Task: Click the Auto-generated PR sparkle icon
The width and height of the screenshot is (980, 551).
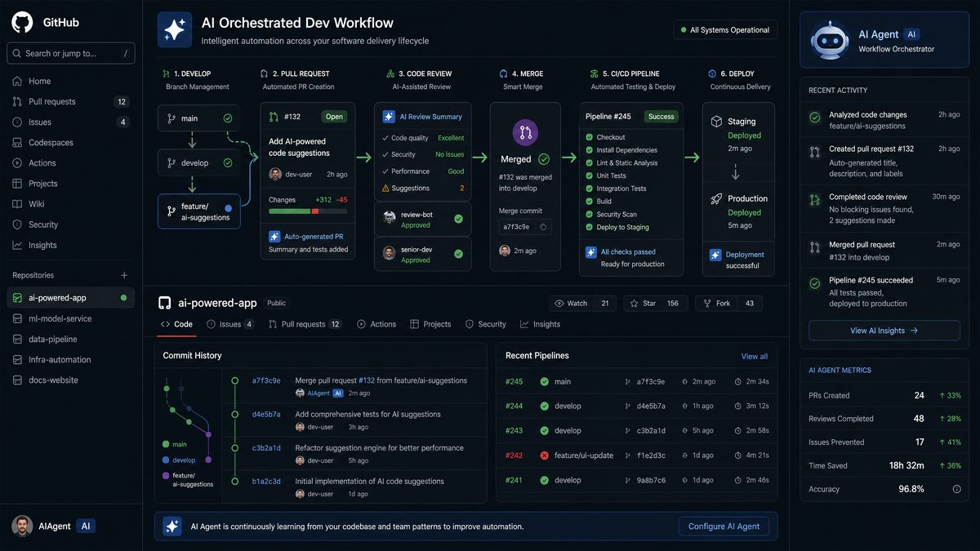Action: (275, 236)
